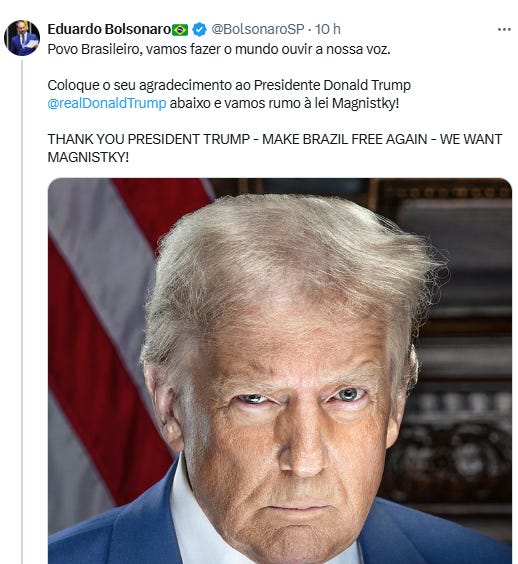This screenshot has height=564, width=518.
Task: Open the tweet's three-dot more options menu
Action: coord(504,29)
